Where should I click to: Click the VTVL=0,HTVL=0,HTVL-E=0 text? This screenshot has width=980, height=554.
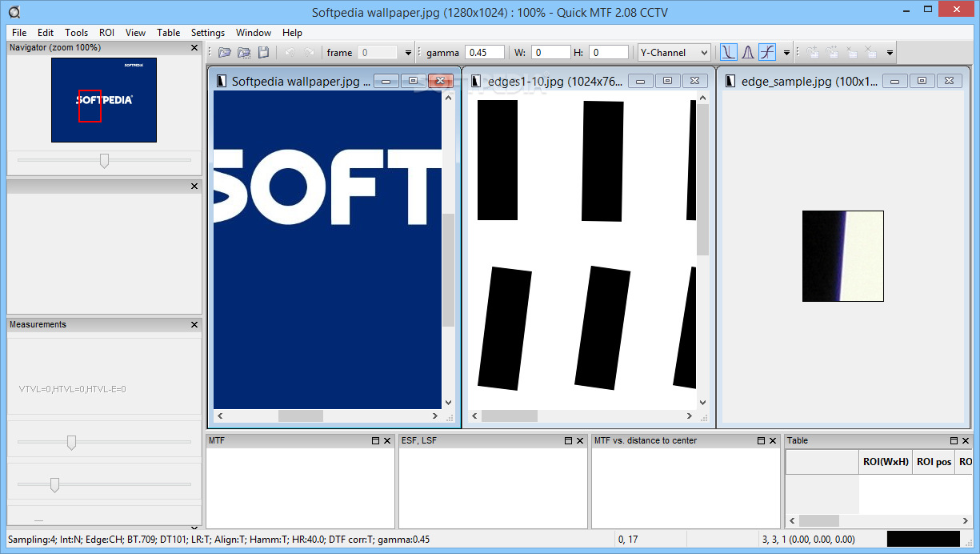pos(72,389)
